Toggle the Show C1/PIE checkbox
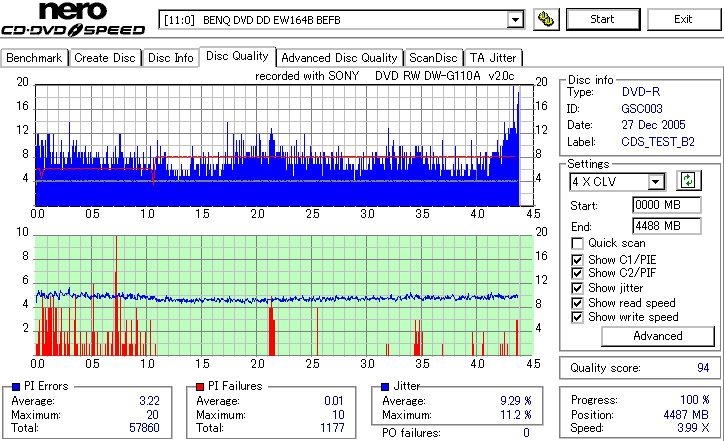Screen dimensions: 724x441 pos(577,260)
